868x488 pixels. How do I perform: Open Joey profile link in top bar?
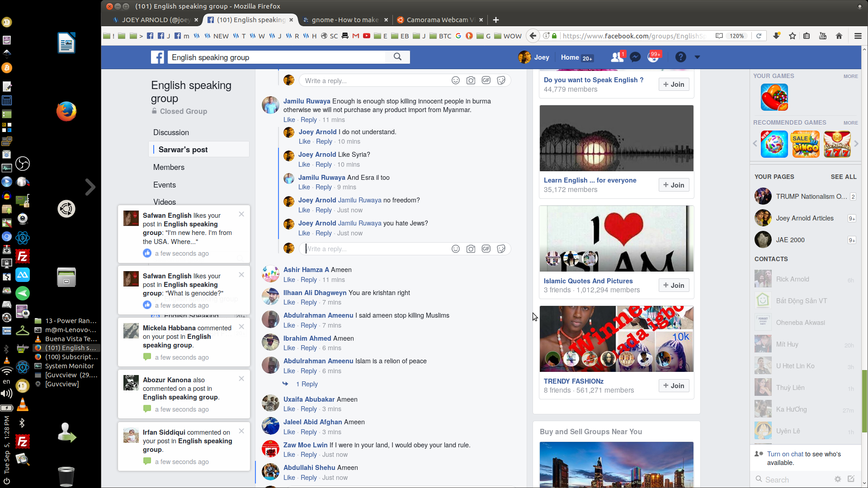pos(534,57)
